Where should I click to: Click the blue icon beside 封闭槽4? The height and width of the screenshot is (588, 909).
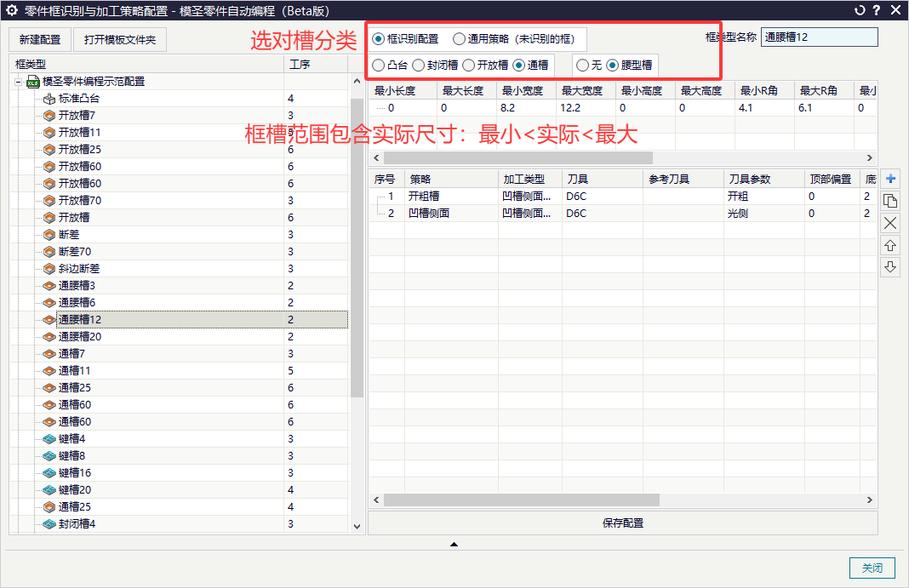[x=49, y=524]
